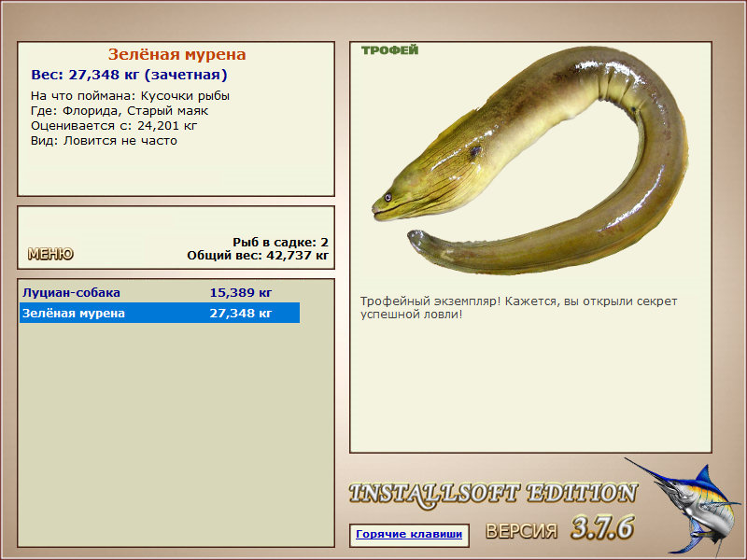Select the Луциан-собака row in fish list
Screen dimensions: 747x560
[160, 292]
